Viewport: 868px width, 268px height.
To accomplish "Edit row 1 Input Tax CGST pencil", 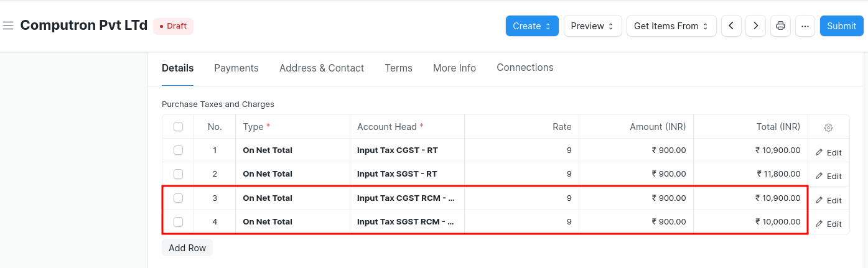I will [x=828, y=152].
